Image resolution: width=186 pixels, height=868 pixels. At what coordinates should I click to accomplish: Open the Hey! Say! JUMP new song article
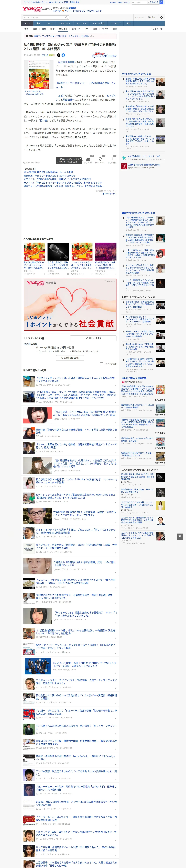tap(84, 664)
